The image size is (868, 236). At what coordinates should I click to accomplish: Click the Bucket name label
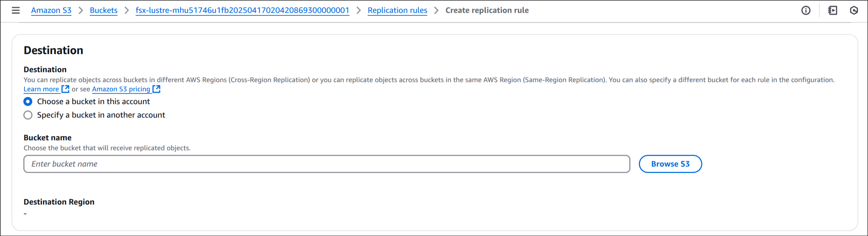tap(47, 138)
